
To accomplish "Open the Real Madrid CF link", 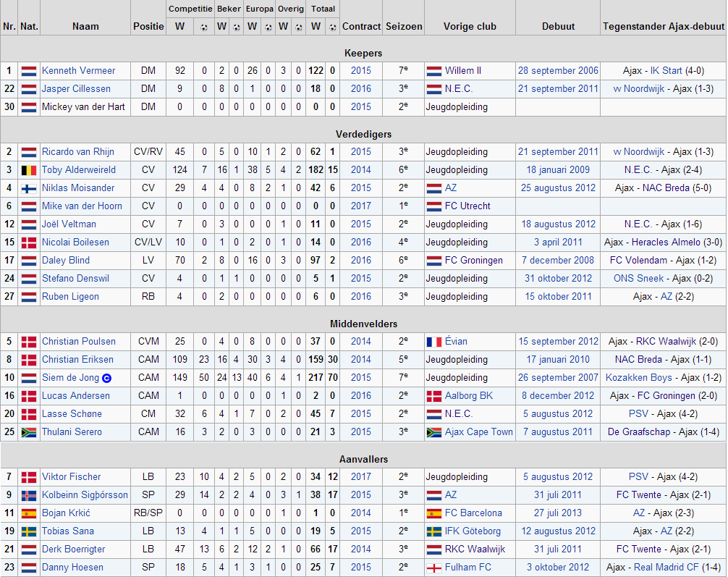I will pyautogui.click(x=666, y=568).
